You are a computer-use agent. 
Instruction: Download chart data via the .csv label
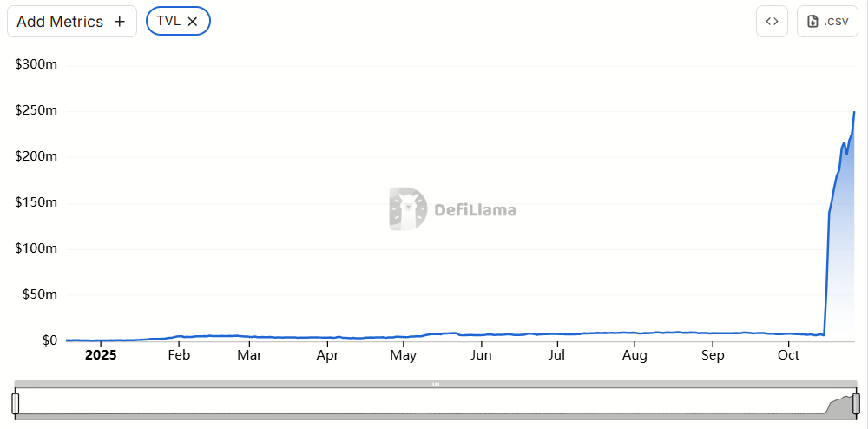tap(836, 22)
